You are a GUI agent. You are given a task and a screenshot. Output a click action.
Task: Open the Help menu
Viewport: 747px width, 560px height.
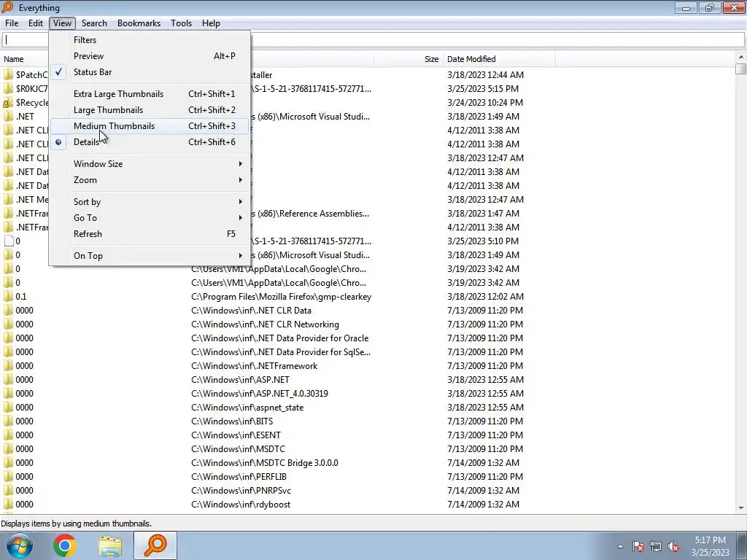point(211,23)
